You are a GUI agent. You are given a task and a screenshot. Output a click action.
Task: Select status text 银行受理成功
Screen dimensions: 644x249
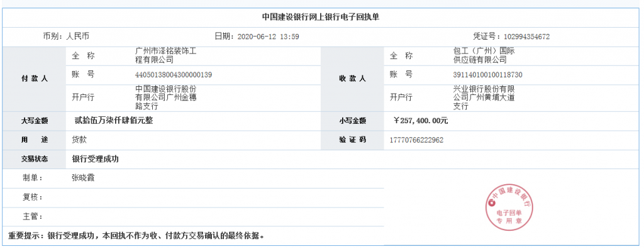(96, 159)
